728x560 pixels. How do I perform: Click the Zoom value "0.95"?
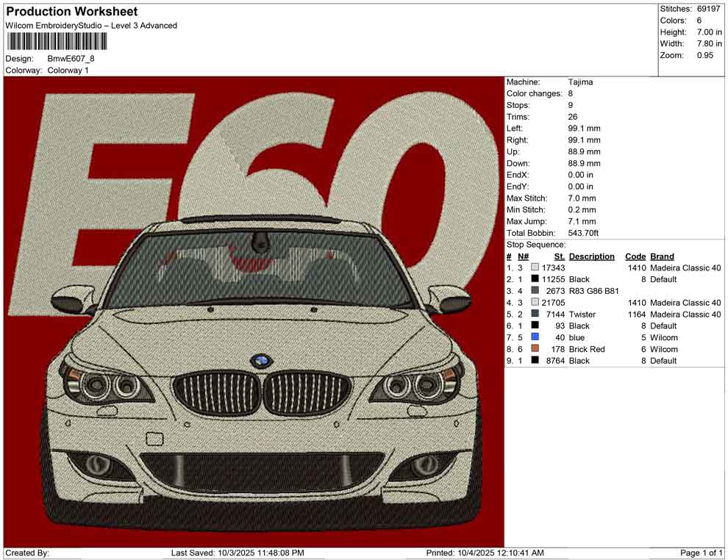704,55
